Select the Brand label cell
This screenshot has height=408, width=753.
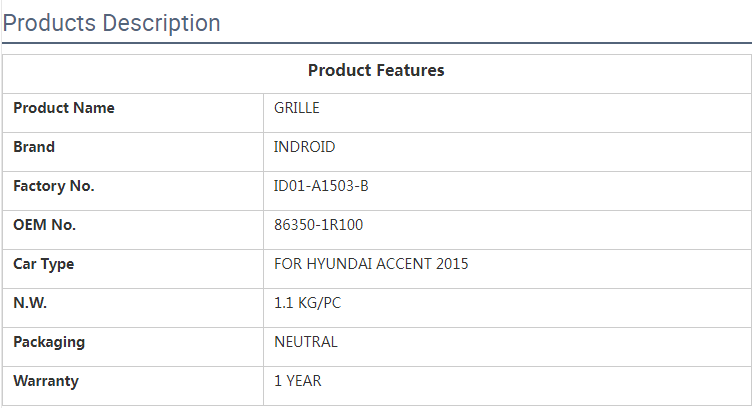34,147
